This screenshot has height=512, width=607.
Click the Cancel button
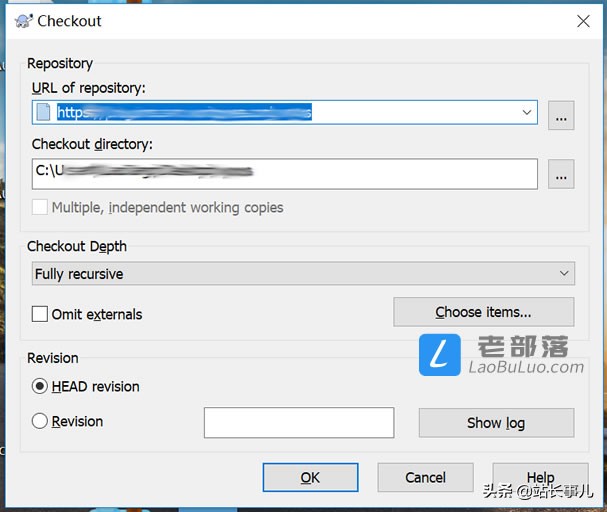pyautogui.click(x=425, y=478)
